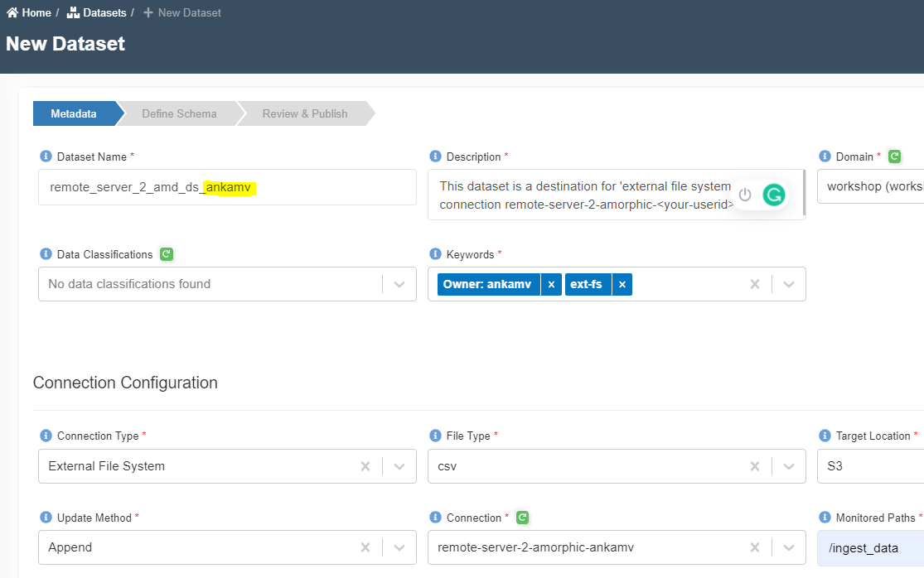Click info icon beside Monitored Paths
The width and height of the screenshot is (924, 578).
click(825, 517)
